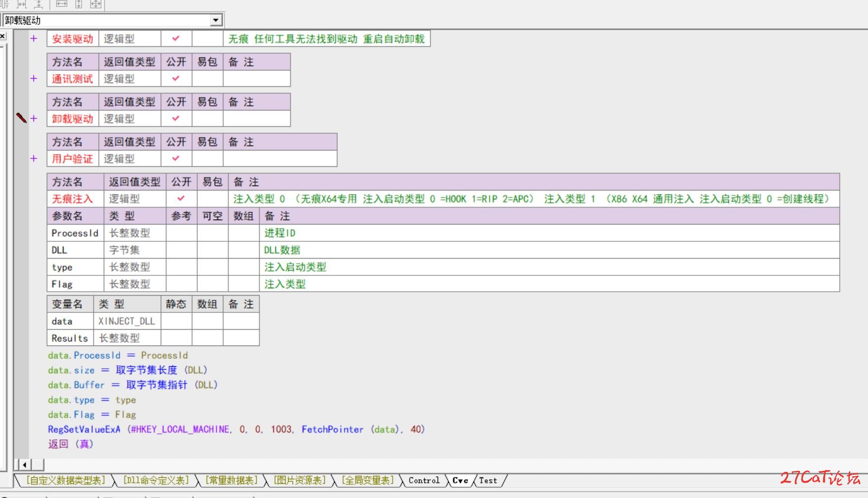Select the 无痕注入 method name cell

pyautogui.click(x=75, y=199)
